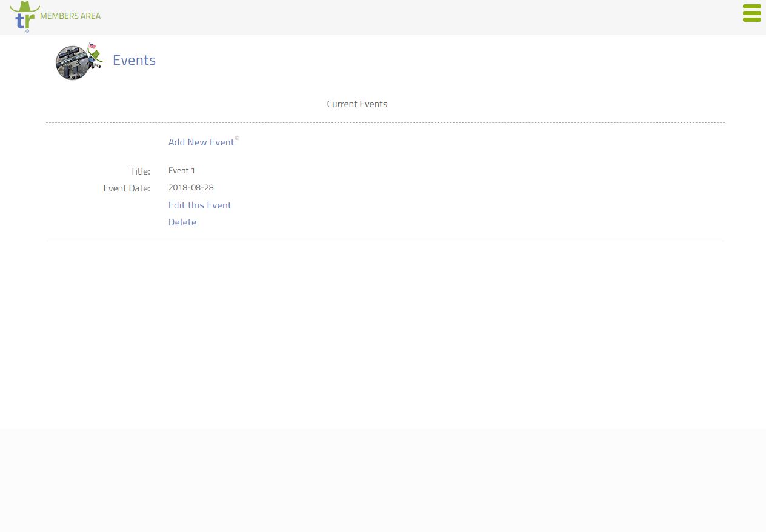Open Edit this Event link
The height and width of the screenshot is (532, 766).
200,205
